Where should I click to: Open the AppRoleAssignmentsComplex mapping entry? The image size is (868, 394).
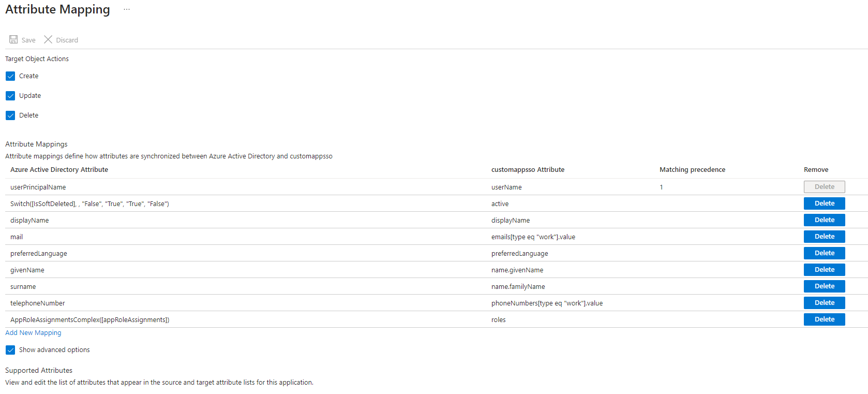89,320
